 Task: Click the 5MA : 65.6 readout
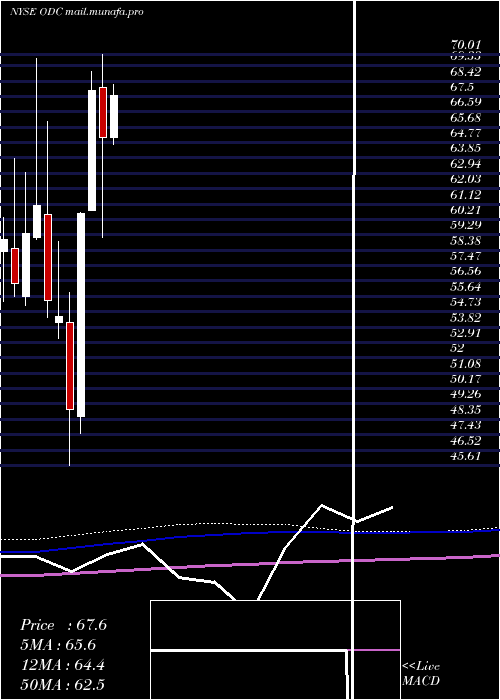[58, 645]
